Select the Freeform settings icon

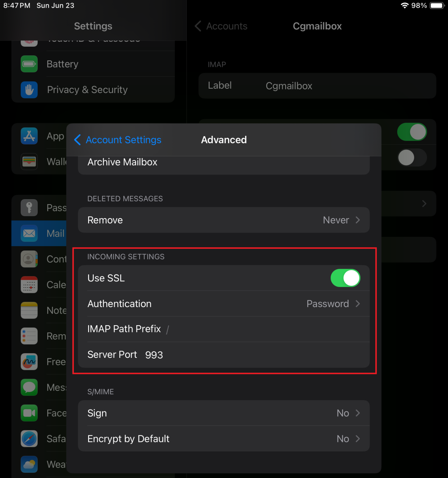coord(29,362)
